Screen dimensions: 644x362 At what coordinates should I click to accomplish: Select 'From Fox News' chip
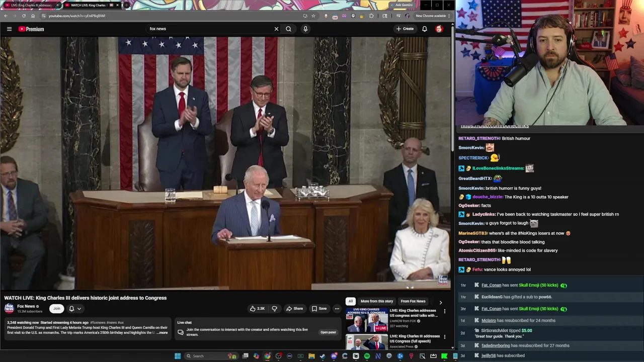click(413, 301)
